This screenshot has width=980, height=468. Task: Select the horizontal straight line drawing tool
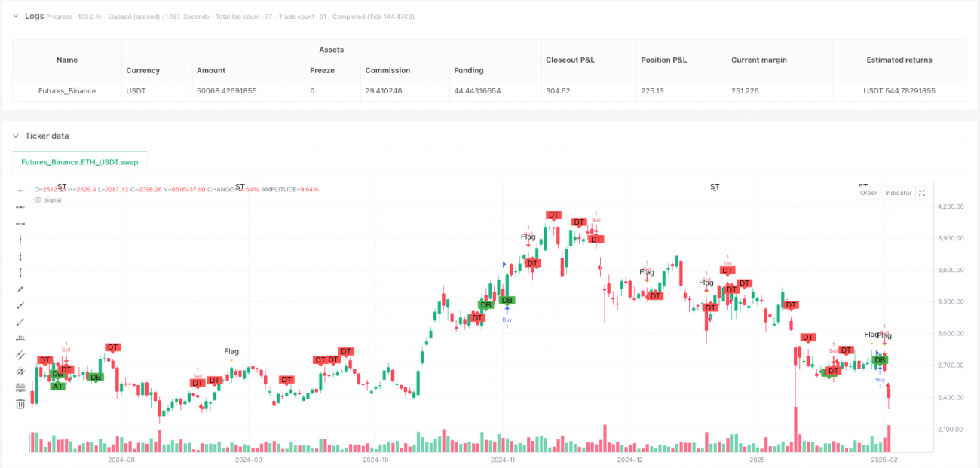click(20, 191)
